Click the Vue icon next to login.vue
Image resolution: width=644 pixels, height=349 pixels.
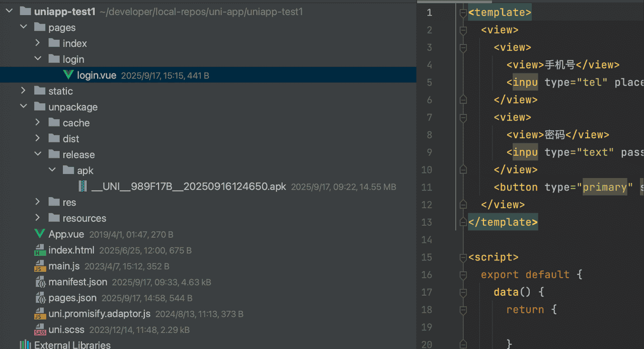point(68,75)
